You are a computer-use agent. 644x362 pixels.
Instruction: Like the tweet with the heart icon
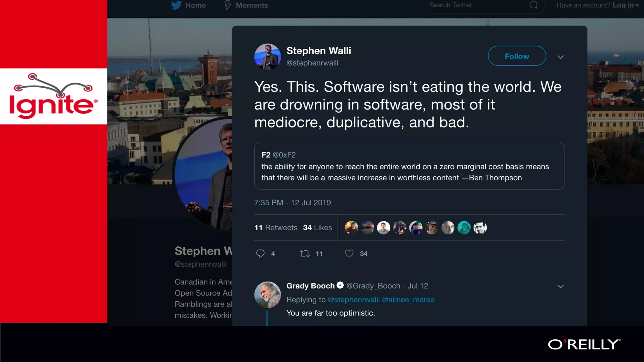click(x=349, y=254)
